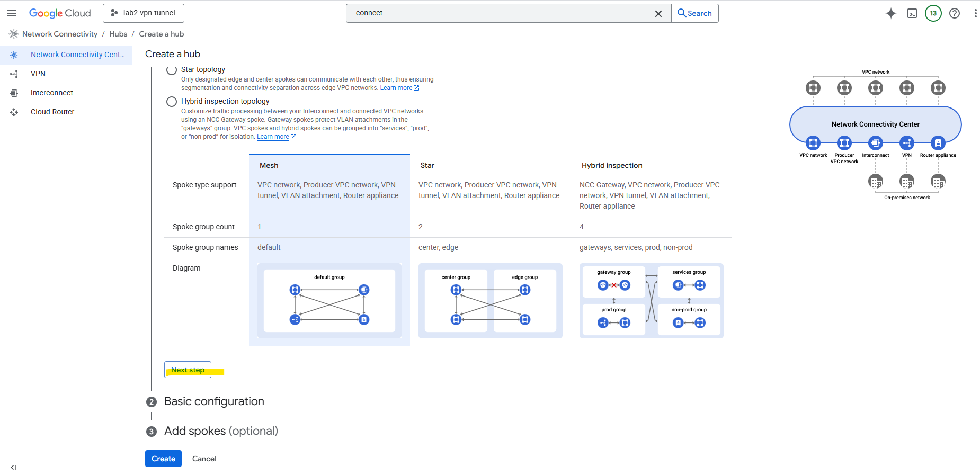The width and height of the screenshot is (980, 475).
Task: Open the help question mark icon
Action: (955, 13)
